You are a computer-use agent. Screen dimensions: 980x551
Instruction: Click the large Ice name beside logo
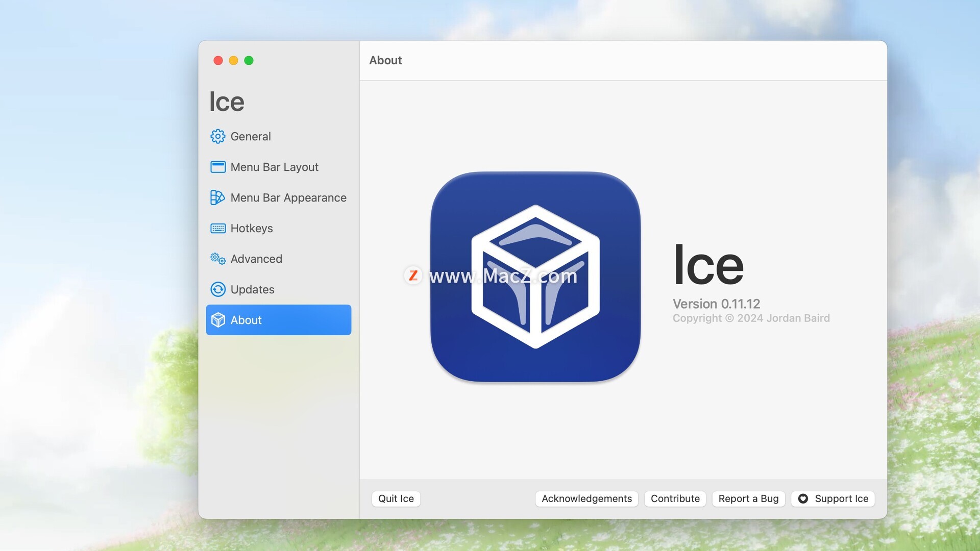(x=708, y=265)
